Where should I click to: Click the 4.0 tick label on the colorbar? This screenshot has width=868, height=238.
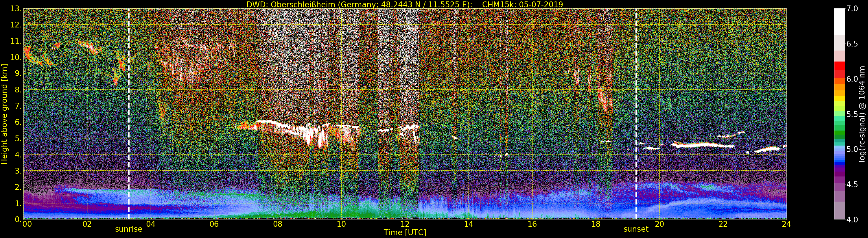coord(852,220)
